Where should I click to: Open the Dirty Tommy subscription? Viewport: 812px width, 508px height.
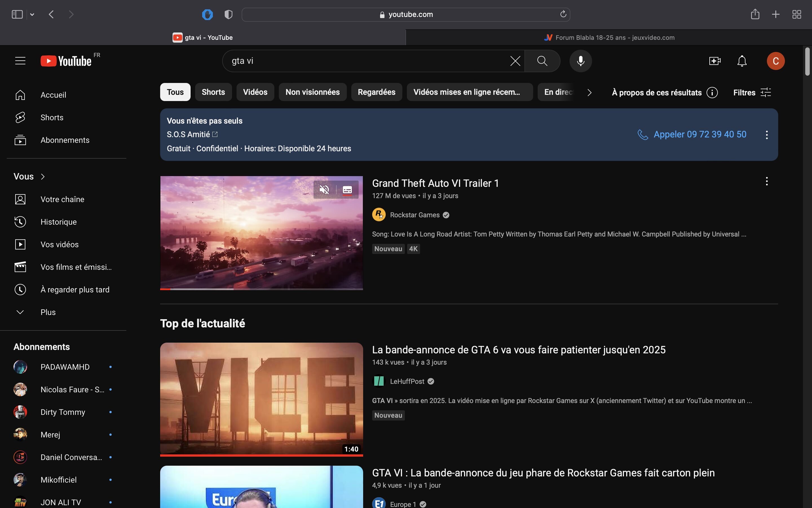(67, 412)
